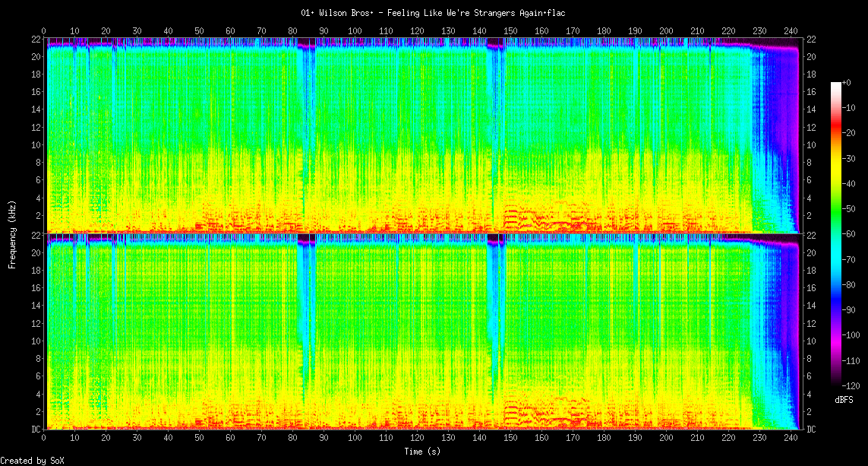868x466 pixels.
Task: Click the dBFS label under the color scale
Action: (x=844, y=399)
